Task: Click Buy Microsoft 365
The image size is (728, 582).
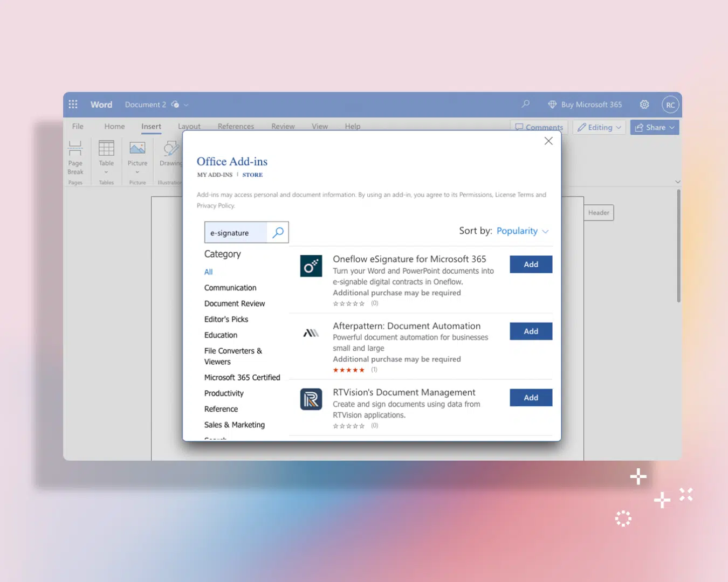Action: pos(591,105)
